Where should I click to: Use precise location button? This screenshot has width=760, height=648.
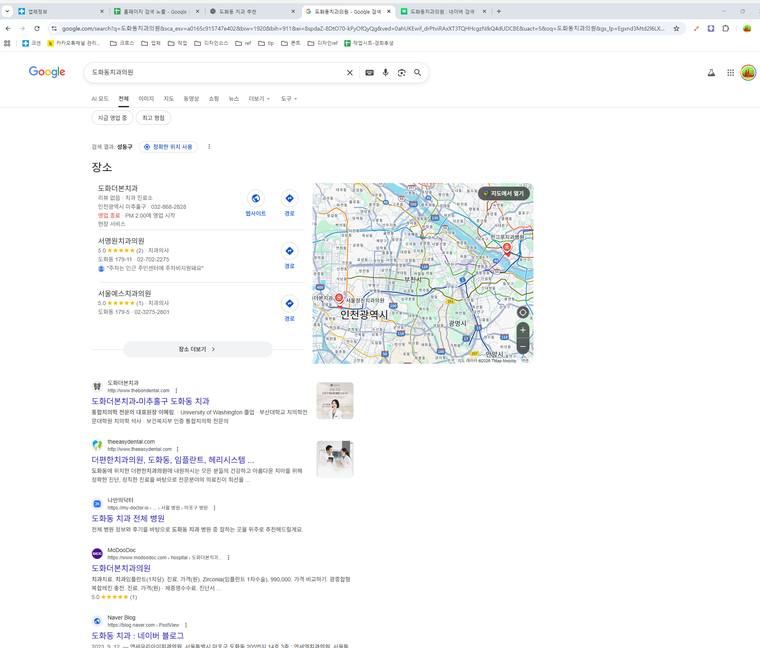168,146
